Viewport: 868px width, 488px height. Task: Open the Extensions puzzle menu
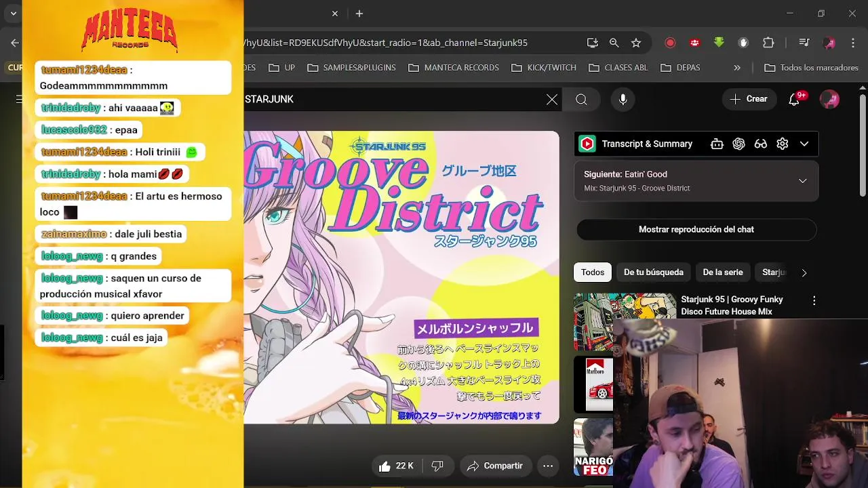tap(768, 43)
